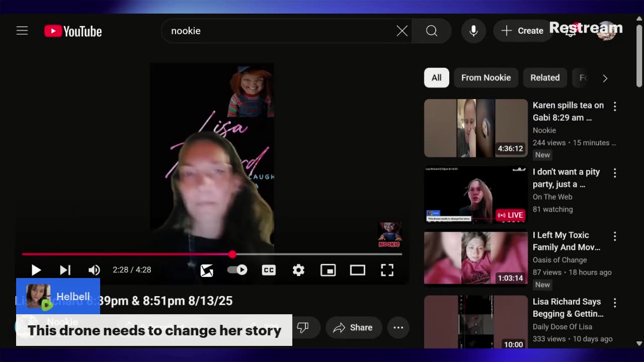Open options menu for Lisa Richard Says video

pyautogui.click(x=615, y=302)
